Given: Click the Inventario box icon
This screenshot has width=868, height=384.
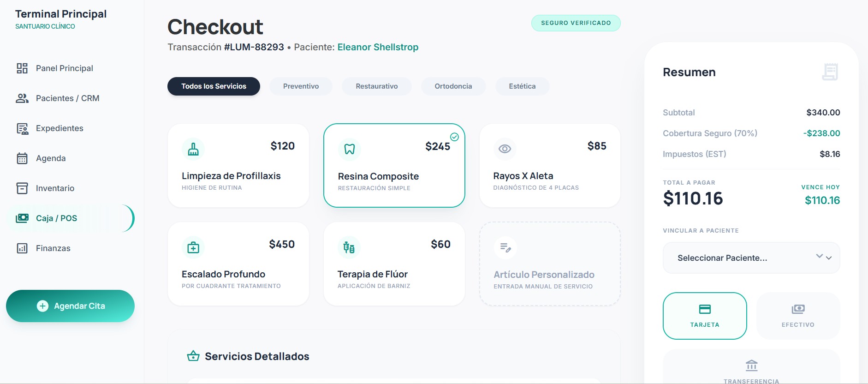Looking at the screenshot, I should 22,188.
